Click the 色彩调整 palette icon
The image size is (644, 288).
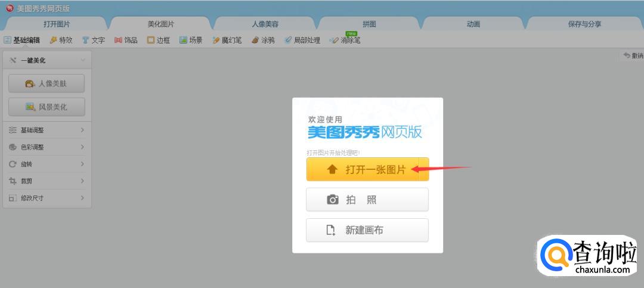13,147
